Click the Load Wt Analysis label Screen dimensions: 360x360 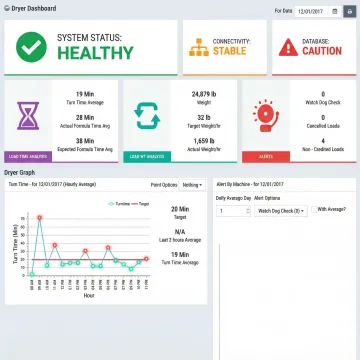coord(147,157)
